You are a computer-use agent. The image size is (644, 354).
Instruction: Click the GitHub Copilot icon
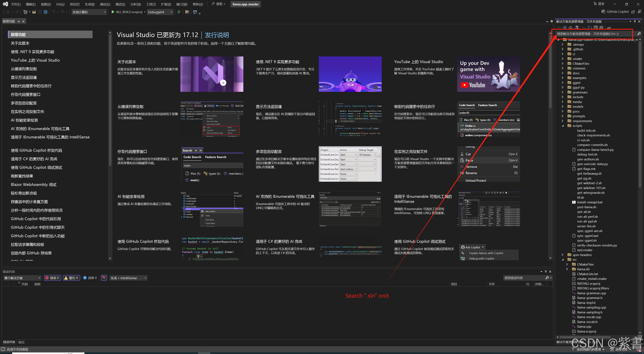point(603,12)
